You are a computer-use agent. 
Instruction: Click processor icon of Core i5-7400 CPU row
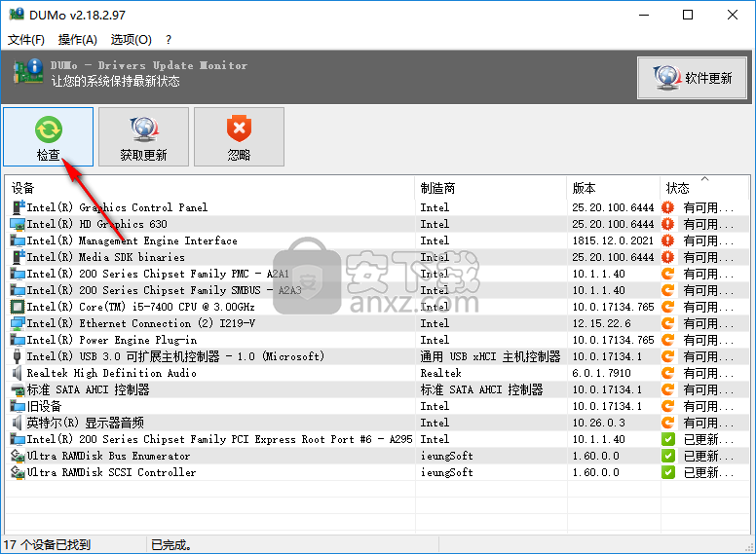(x=18, y=307)
